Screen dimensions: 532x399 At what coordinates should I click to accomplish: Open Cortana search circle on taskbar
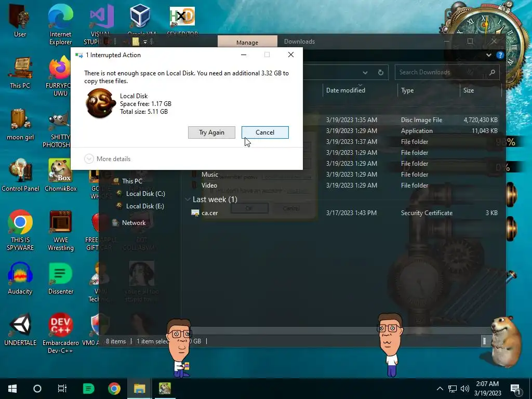pyautogui.click(x=37, y=389)
